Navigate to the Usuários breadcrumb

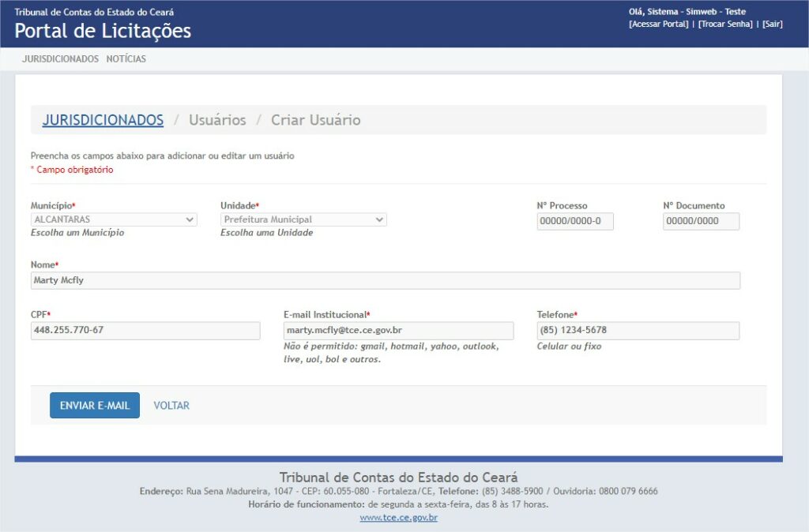(217, 120)
